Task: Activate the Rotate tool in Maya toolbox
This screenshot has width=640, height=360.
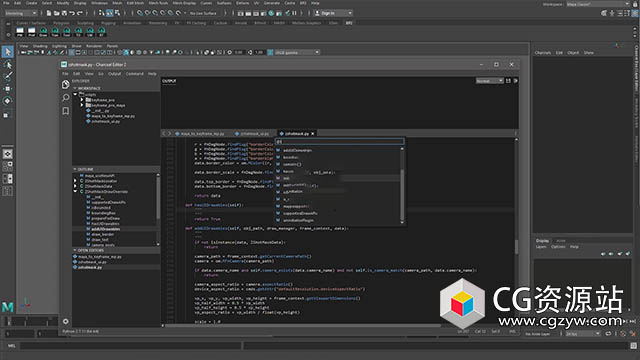Action: click(7, 101)
